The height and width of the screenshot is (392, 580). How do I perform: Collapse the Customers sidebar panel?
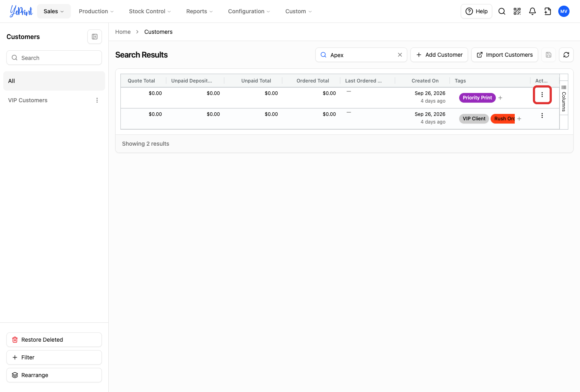[95, 37]
